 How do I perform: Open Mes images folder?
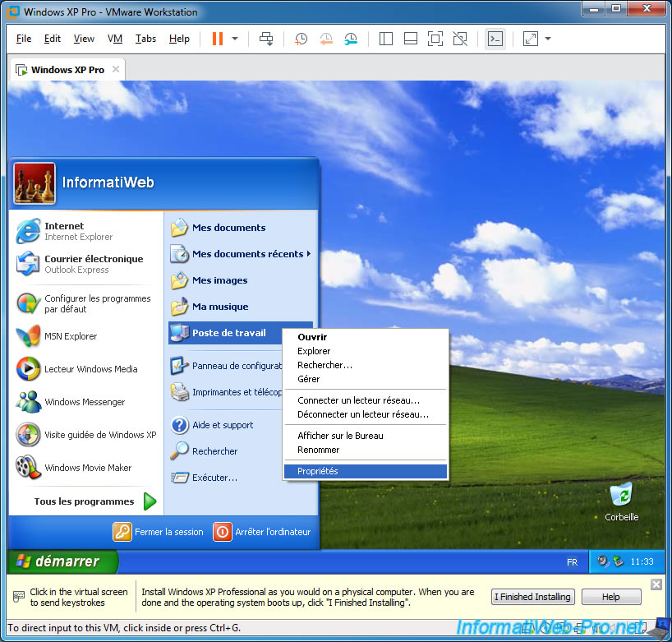point(241,280)
